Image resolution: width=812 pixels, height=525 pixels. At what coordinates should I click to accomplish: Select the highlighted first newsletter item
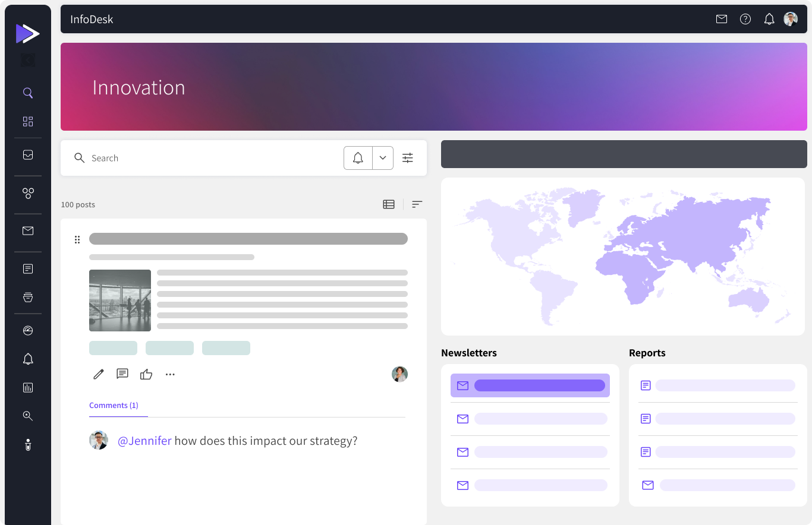[x=530, y=385]
